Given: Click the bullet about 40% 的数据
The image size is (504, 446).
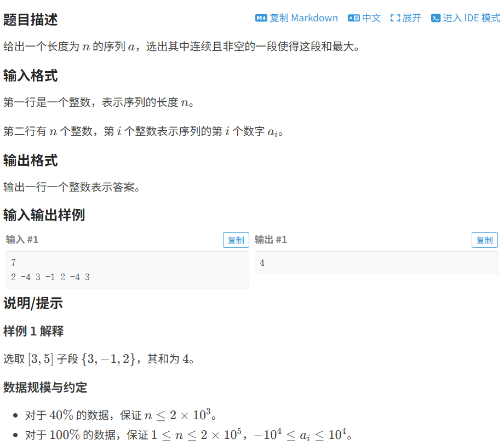Looking at the screenshot, I should coord(121,415).
